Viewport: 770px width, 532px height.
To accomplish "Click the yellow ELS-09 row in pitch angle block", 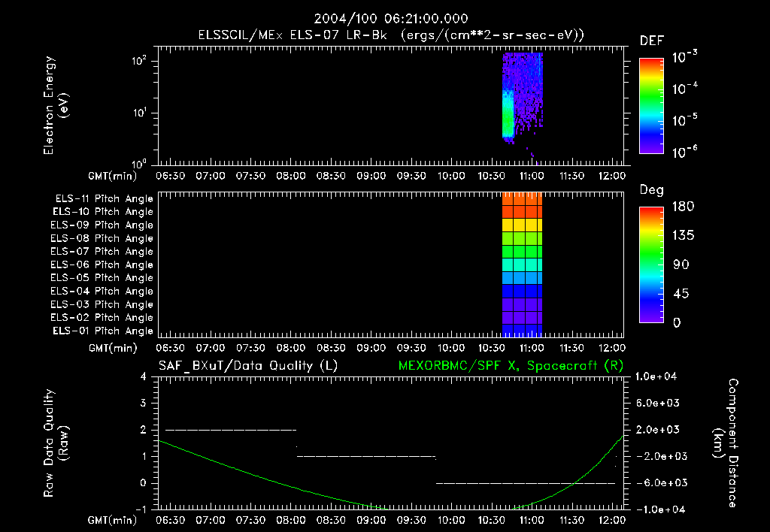I will point(522,225).
